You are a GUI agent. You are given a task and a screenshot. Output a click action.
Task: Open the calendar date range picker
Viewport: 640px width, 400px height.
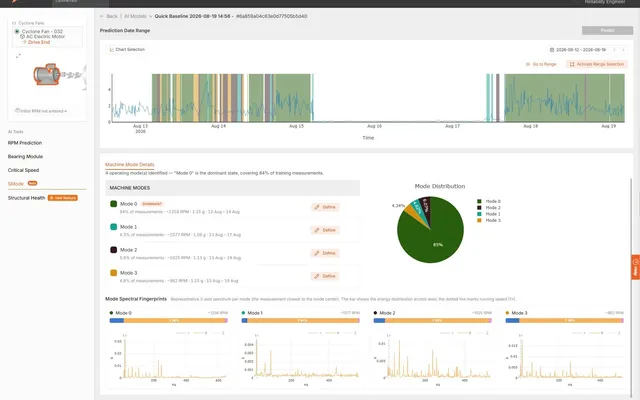577,50
